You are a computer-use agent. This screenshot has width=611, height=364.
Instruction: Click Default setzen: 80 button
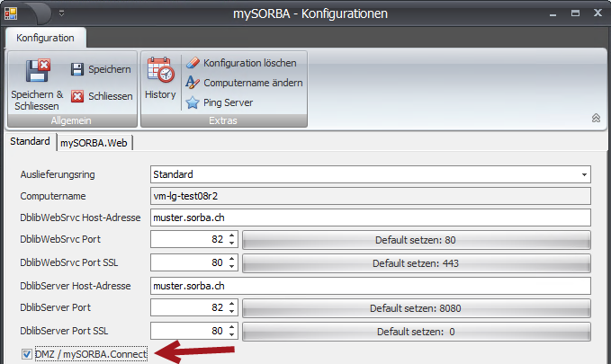click(x=416, y=240)
